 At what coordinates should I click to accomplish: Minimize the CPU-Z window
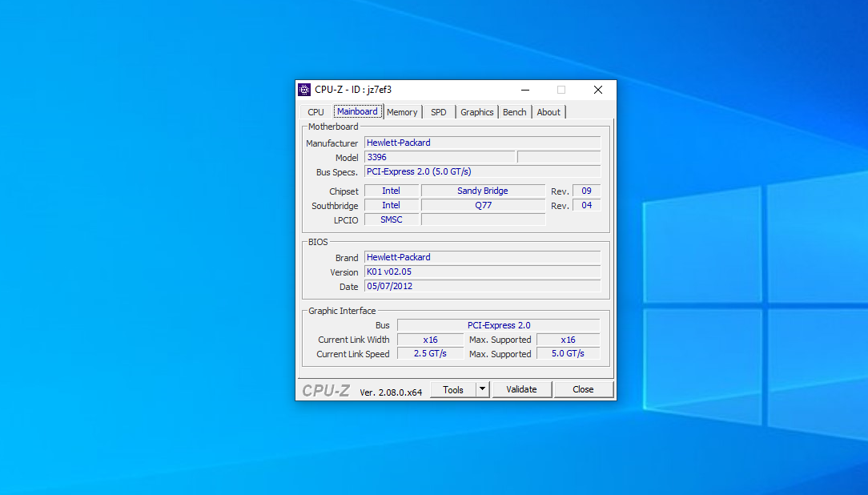click(524, 90)
